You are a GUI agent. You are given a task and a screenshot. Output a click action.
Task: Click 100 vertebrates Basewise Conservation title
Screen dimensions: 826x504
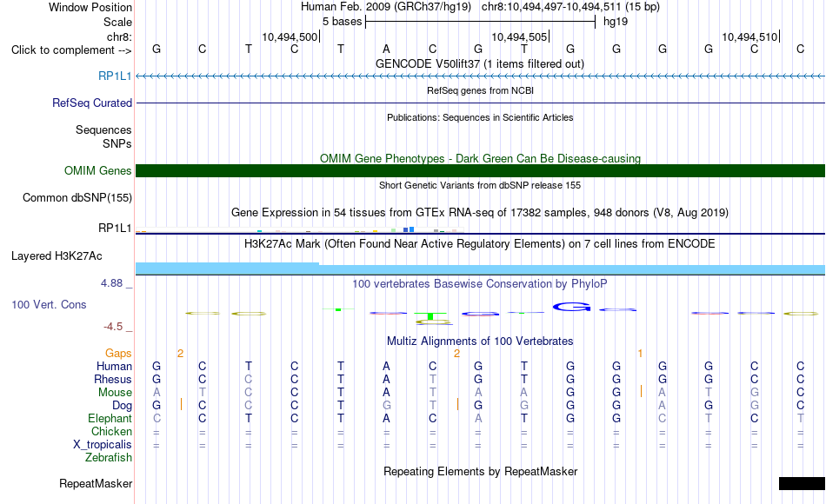tap(479, 284)
